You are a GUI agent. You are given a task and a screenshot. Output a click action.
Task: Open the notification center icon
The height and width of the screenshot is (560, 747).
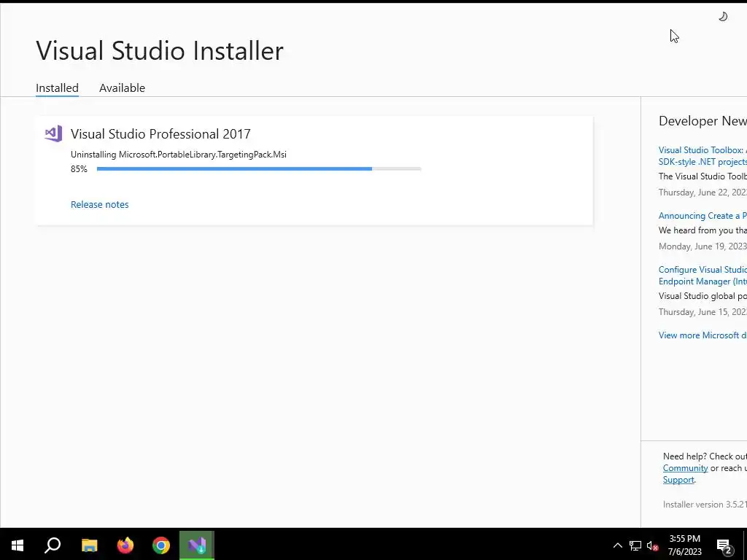point(724,545)
